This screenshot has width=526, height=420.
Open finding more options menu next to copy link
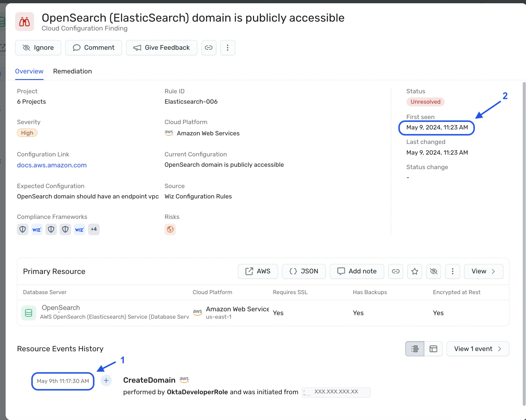tap(228, 48)
